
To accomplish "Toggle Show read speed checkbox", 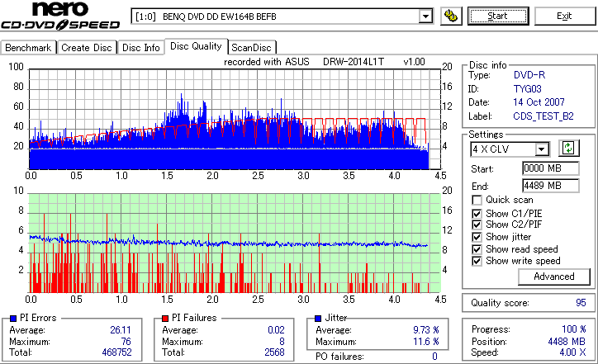I will (477, 249).
